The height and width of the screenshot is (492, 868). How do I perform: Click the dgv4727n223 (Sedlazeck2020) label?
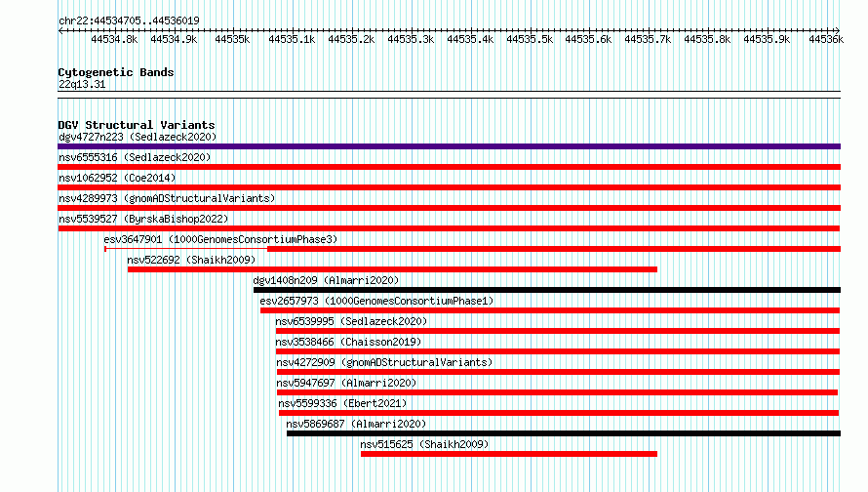138,137
